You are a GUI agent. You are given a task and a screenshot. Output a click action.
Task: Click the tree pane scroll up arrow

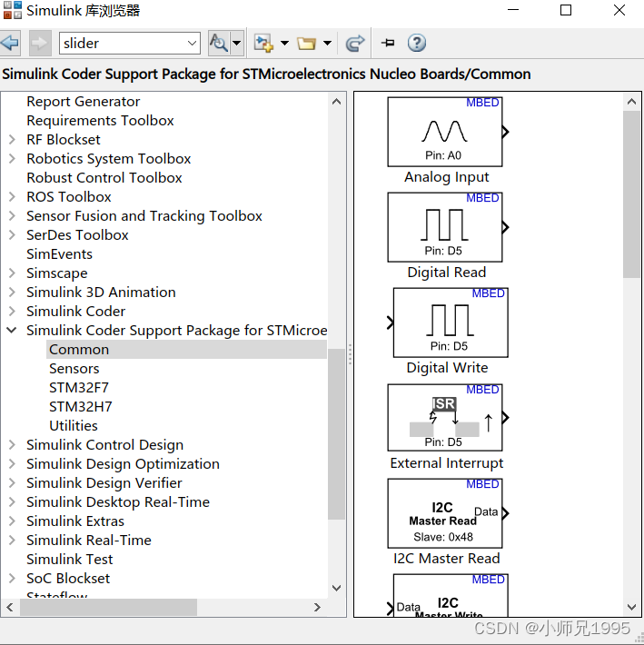point(336,102)
